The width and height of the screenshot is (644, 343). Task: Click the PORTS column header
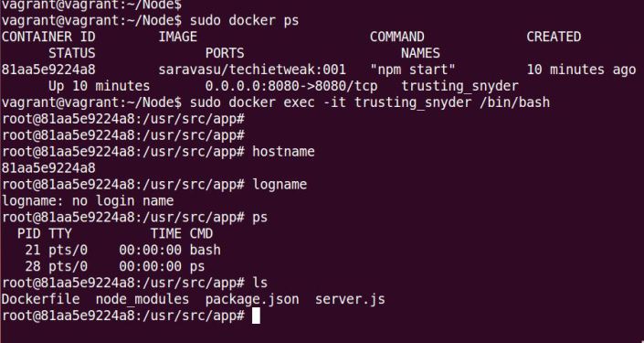click(225, 53)
